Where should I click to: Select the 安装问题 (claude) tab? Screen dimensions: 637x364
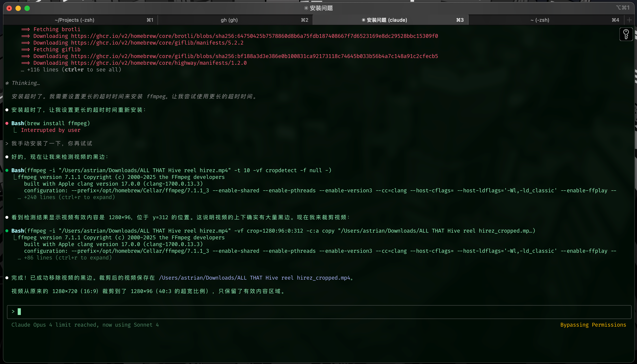390,20
